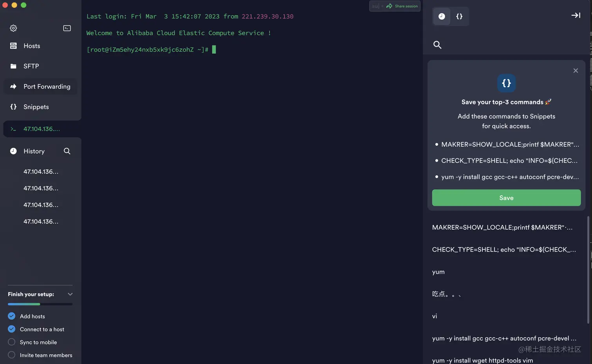Click the Port Forwarding arrow icon

[13, 86]
